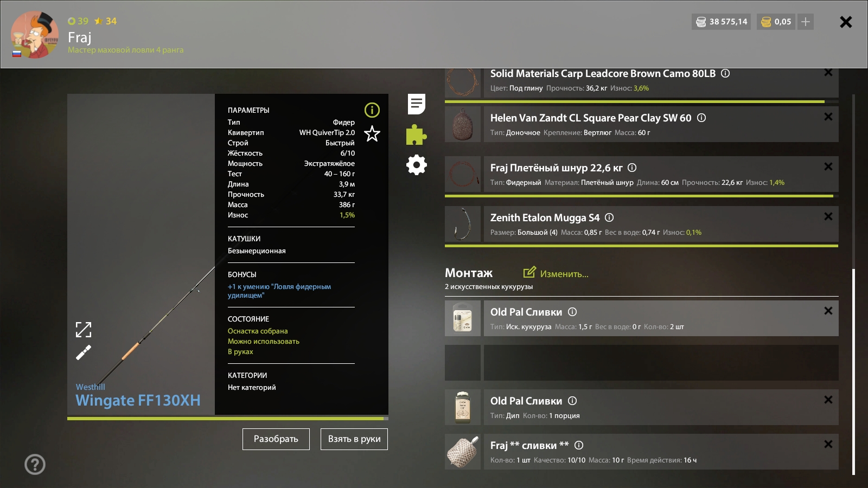Show info for Old Pal Сливки dip

pos(572,401)
